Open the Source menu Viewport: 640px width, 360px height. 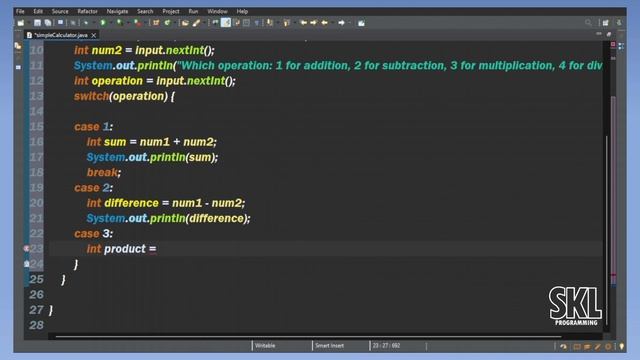tap(60, 11)
